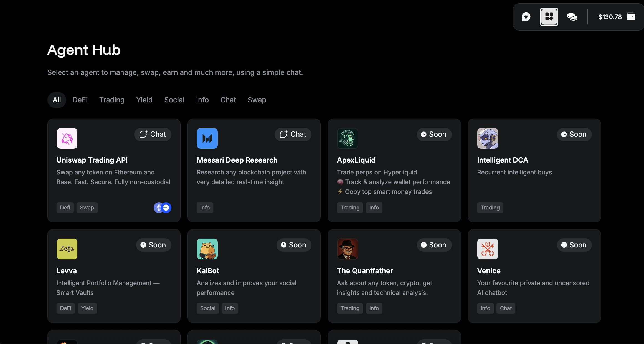
Task: Select the All filter tab
Action: pyautogui.click(x=57, y=100)
